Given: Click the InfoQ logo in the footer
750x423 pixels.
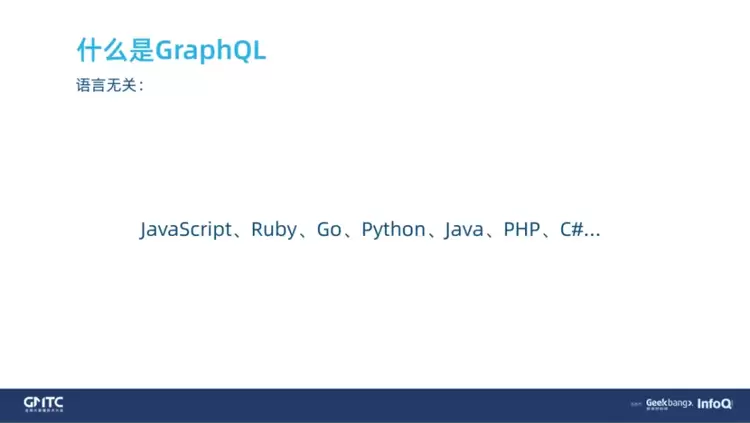Looking at the screenshot, I should point(716,403).
